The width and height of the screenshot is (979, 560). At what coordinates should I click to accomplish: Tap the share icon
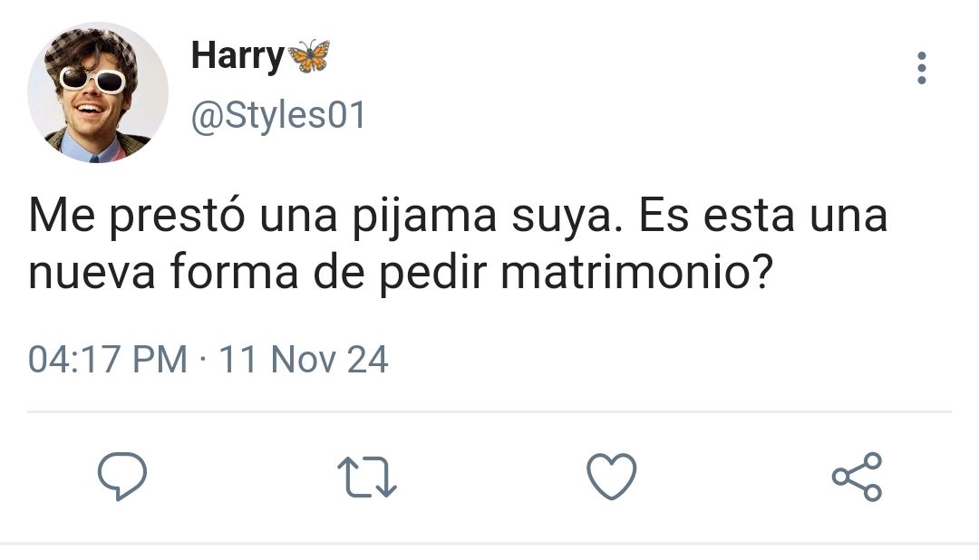(x=857, y=477)
